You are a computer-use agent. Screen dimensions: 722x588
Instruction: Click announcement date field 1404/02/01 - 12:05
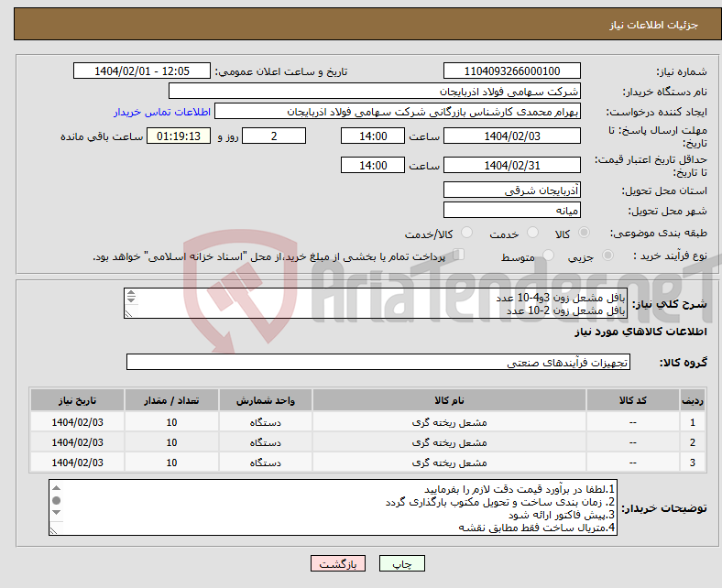142,71
